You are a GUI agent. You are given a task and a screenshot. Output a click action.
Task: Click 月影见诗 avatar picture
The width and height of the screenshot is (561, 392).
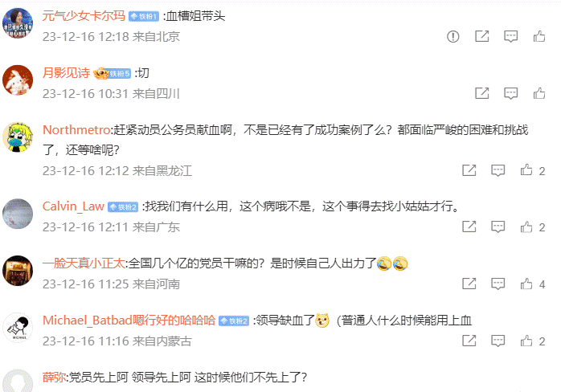(18, 80)
